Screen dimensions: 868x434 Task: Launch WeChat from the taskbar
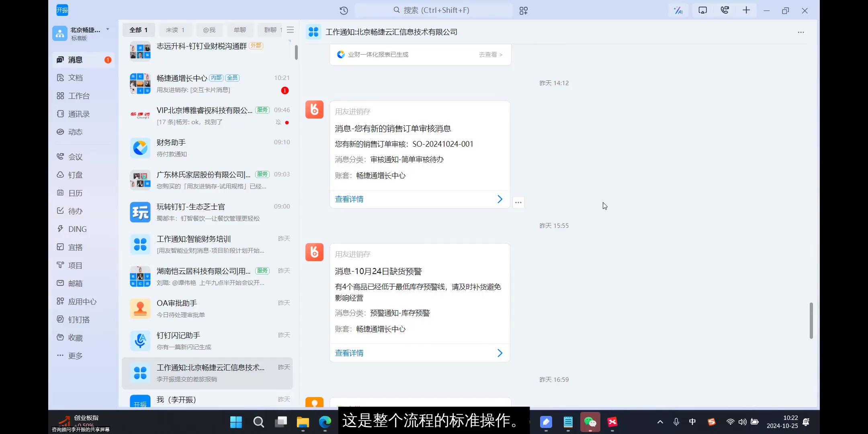coord(590,422)
